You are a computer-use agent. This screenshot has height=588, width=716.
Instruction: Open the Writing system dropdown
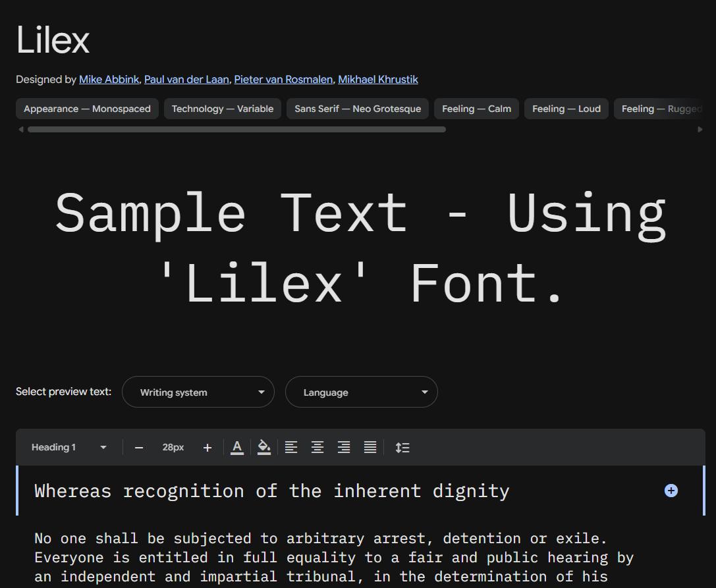(x=198, y=392)
